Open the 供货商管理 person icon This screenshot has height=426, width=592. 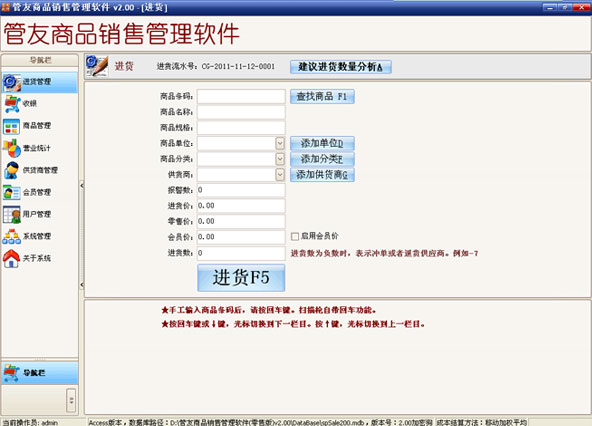point(12,170)
